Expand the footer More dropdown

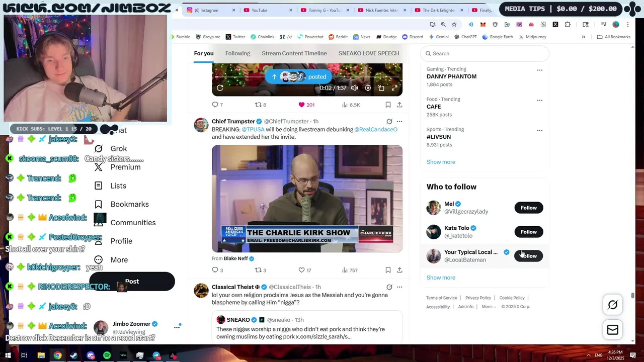point(489,307)
